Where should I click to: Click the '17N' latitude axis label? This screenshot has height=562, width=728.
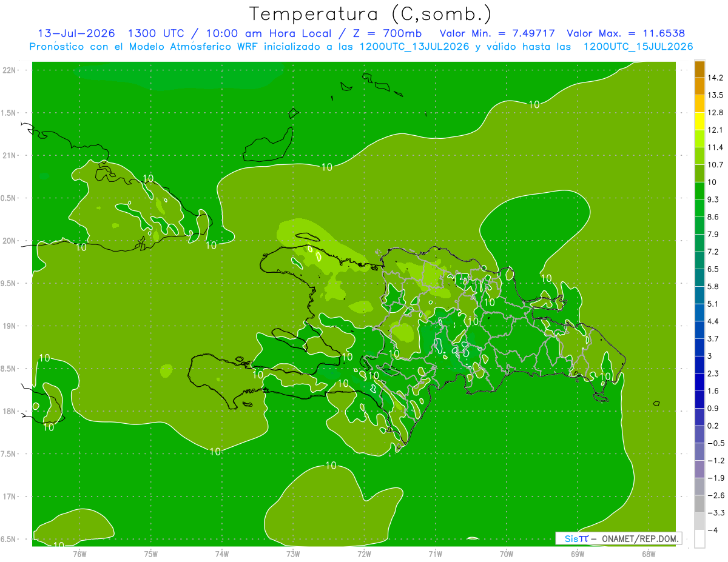pyautogui.click(x=10, y=497)
